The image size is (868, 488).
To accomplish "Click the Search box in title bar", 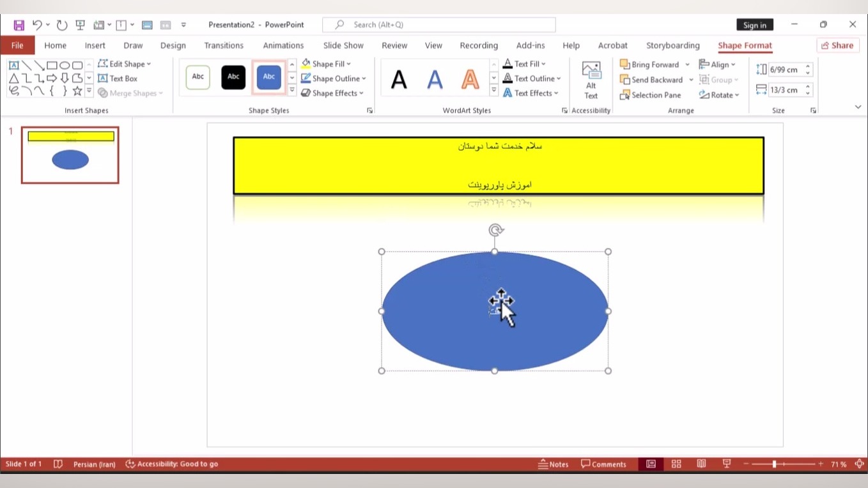I will point(439,25).
